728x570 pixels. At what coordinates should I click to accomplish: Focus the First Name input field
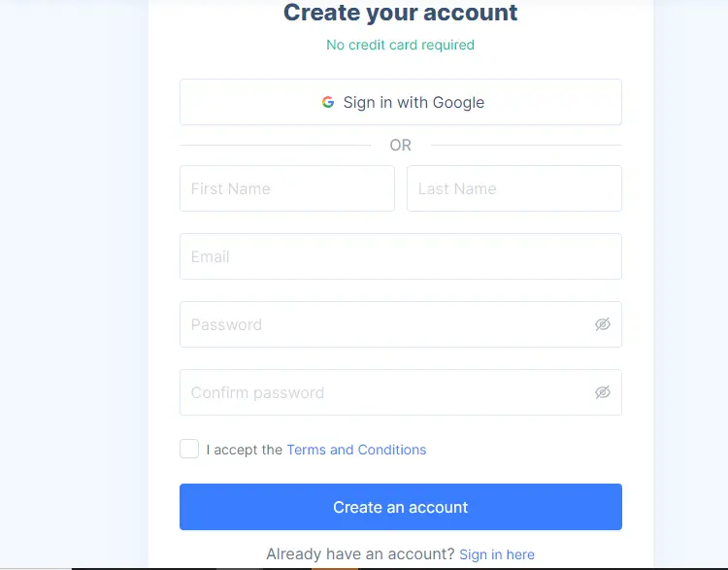point(287,188)
